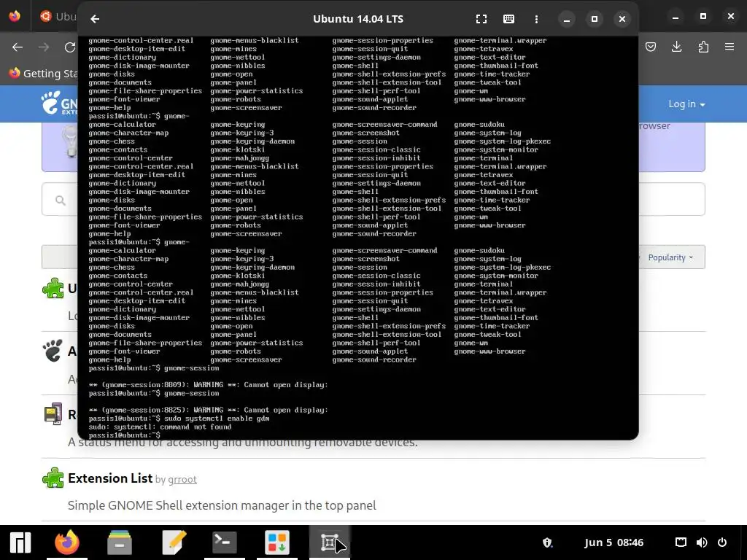Toggle fullscreen in the Ubuntu 14.04 LTS window

(x=481, y=19)
